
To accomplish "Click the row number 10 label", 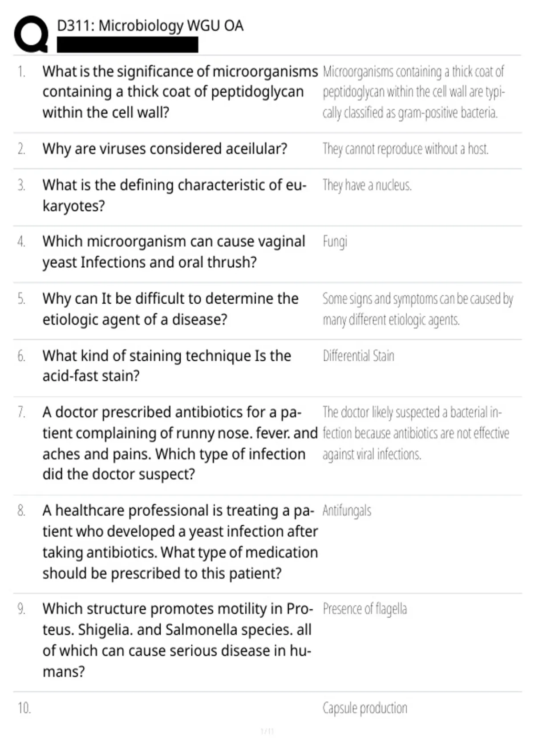I will [24, 708].
